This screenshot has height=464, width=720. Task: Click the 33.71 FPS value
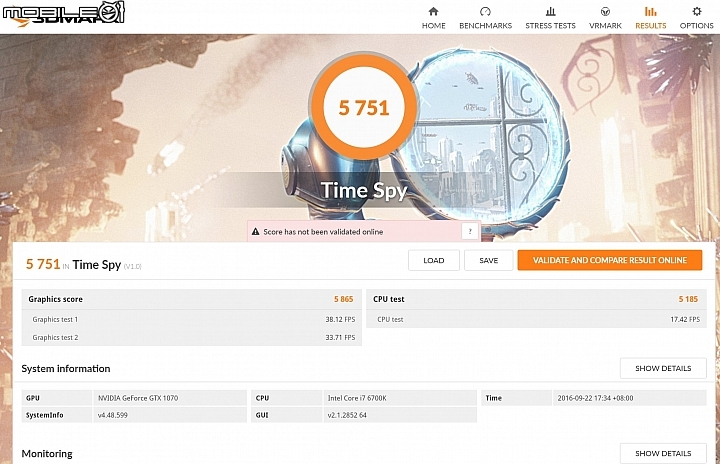coord(340,337)
